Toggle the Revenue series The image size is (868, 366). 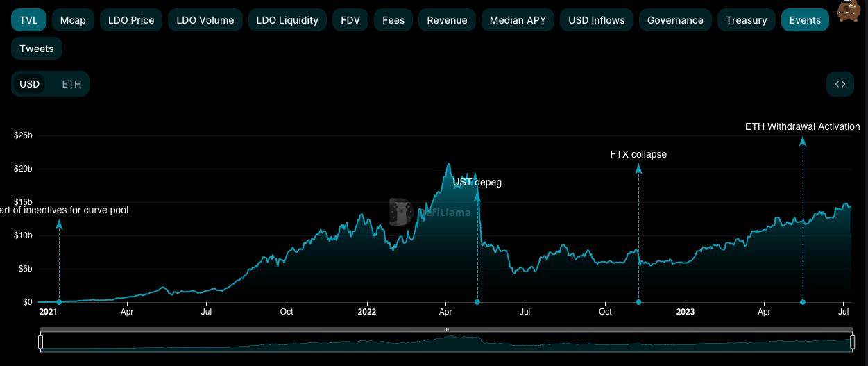pos(447,20)
